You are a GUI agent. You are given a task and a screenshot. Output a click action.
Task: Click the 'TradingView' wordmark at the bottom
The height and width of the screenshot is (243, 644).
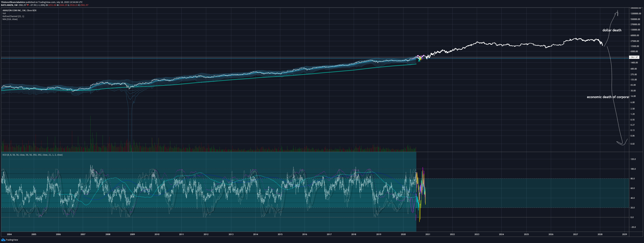tap(12, 240)
